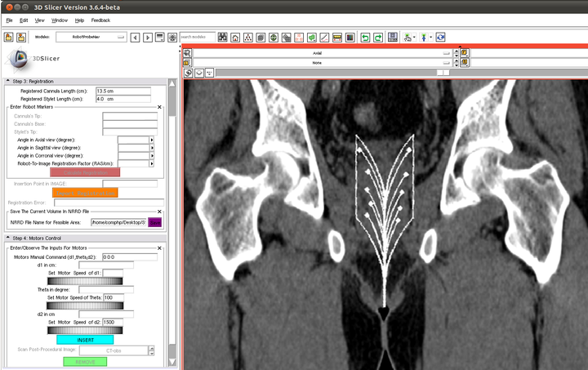This screenshot has height=370, width=588.
Task: Adjust the d2 motor speed slider
Action: coord(85,330)
